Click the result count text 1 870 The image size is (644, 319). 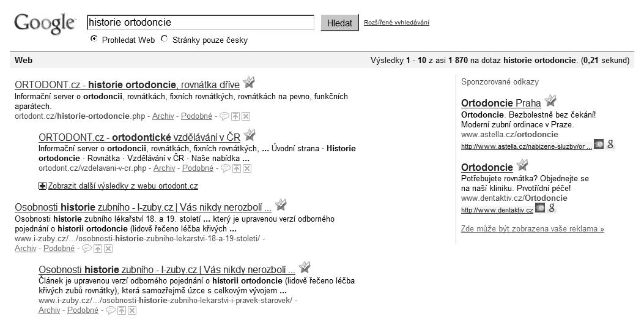(458, 61)
